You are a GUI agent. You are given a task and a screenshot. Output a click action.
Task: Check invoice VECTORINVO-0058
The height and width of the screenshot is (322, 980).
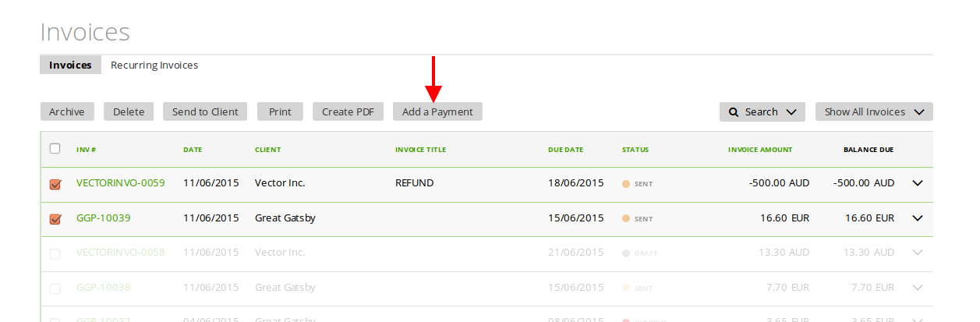point(55,253)
